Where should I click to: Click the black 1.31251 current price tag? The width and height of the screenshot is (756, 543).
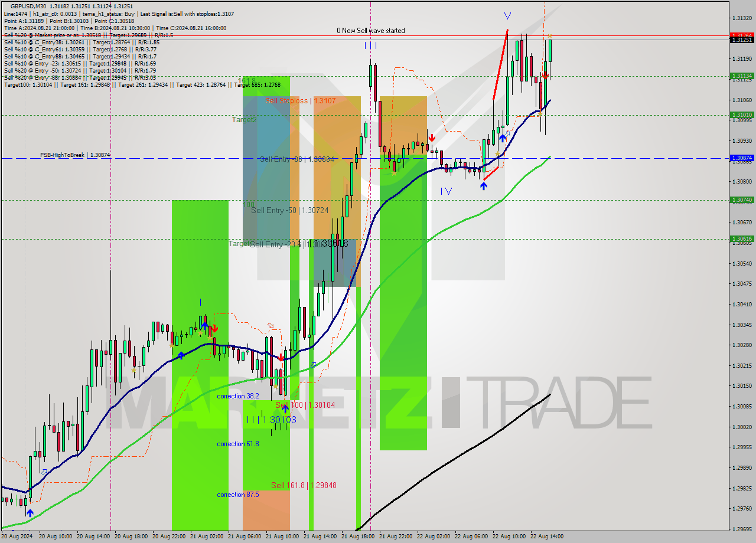(x=742, y=40)
